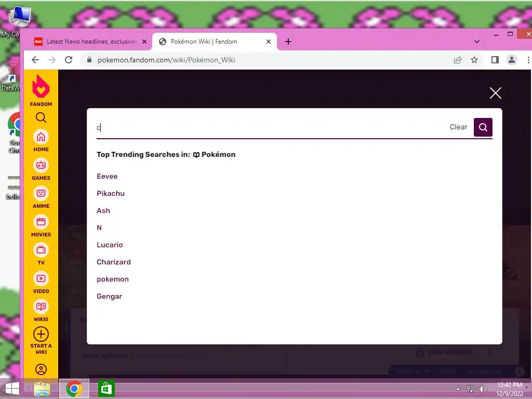Open a new browser tab
Image resolution: width=532 pixels, height=399 pixels.
coord(288,42)
